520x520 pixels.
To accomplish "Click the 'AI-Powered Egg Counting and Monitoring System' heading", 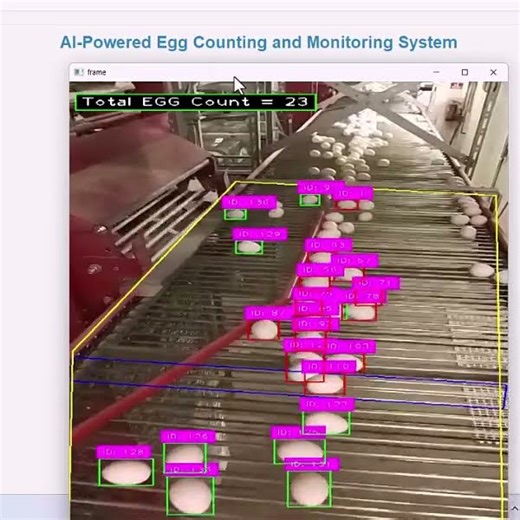I will (259, 42).
